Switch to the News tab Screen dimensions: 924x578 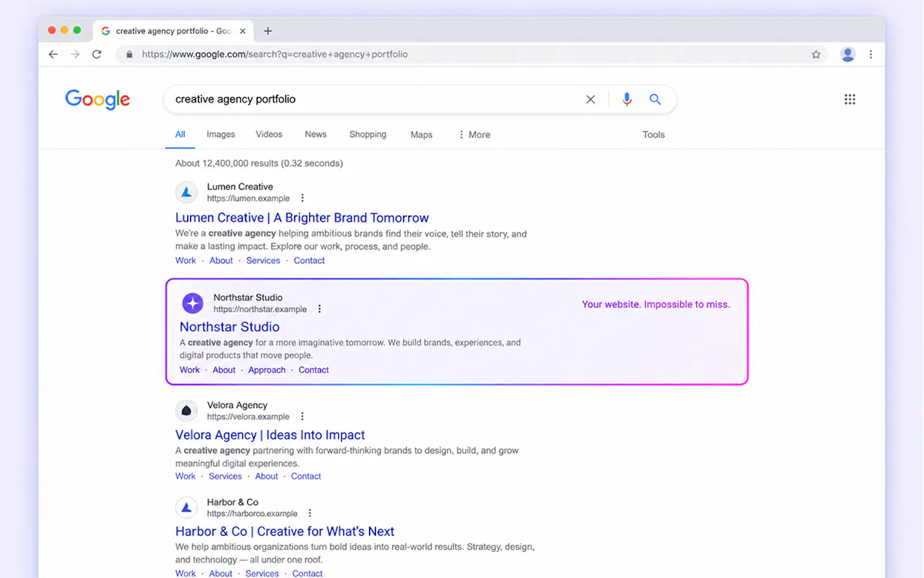tap(316, 135)
